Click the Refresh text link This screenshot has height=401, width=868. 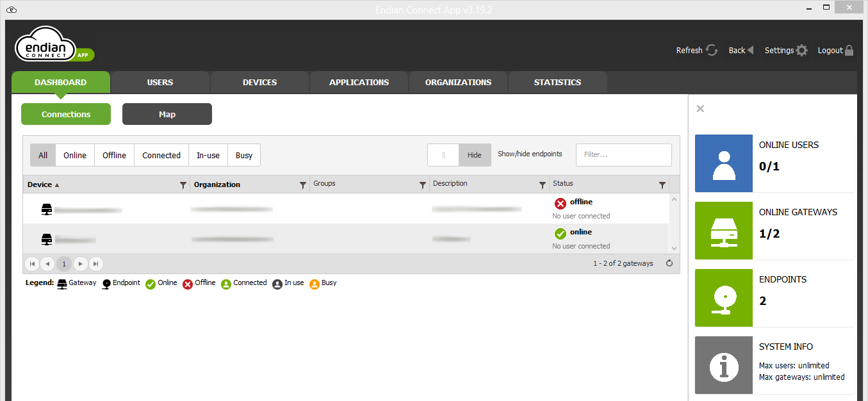coord(689,51)
